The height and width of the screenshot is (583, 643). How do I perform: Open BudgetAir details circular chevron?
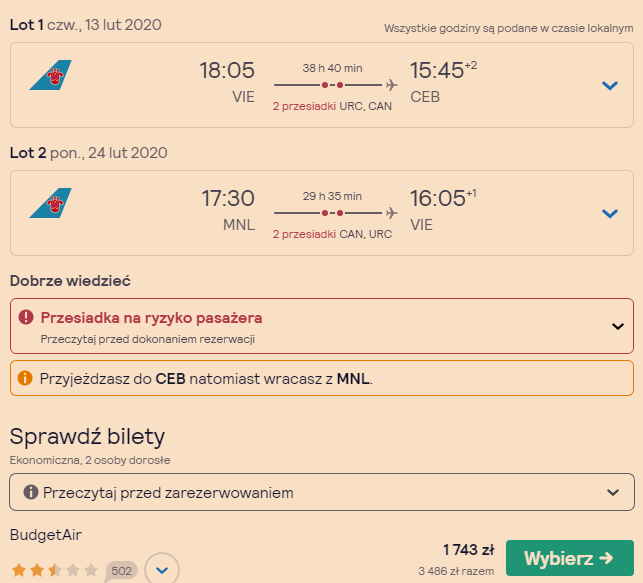coord(162,570)
